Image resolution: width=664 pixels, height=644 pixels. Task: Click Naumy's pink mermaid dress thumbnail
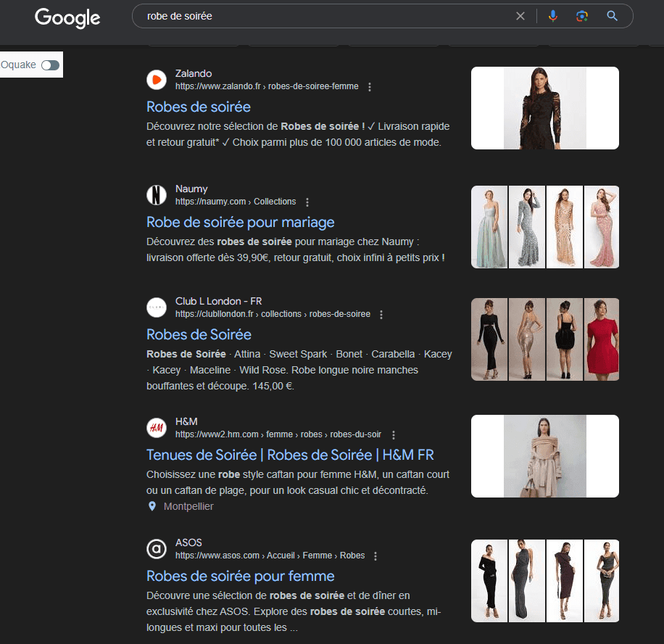point(602,227)
